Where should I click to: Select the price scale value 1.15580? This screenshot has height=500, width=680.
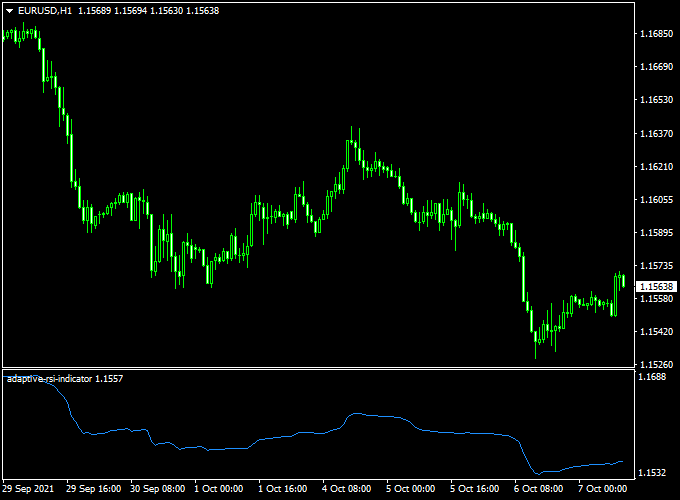click(x=657, y=299)
